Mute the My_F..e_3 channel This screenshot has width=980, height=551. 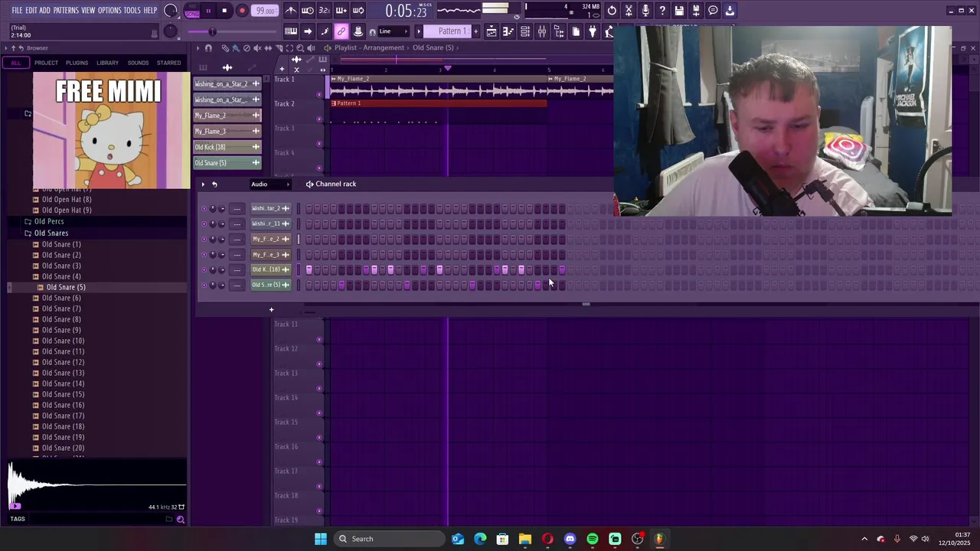click(x=204, y=254)
